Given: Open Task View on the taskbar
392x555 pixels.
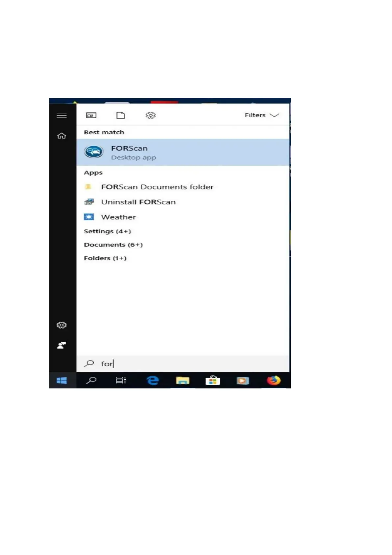Looking at the screenshot, I should coord(121,381).
